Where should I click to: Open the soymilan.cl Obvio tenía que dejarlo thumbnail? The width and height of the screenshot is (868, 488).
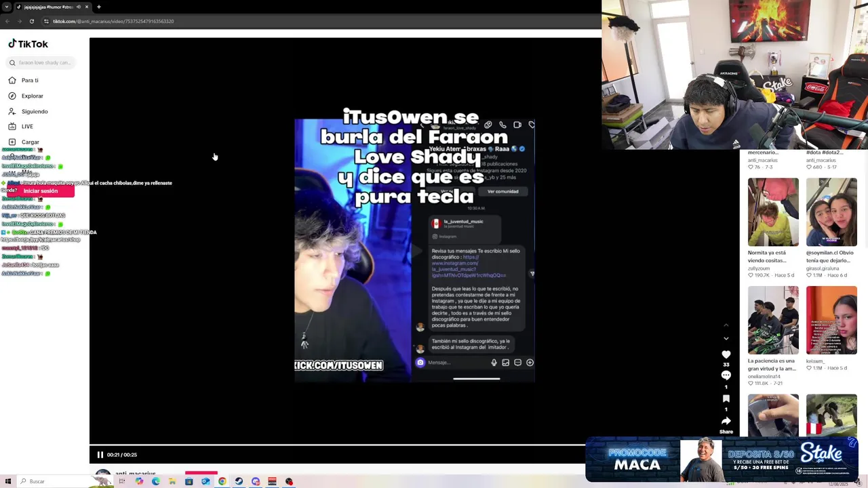pos(831,212)
